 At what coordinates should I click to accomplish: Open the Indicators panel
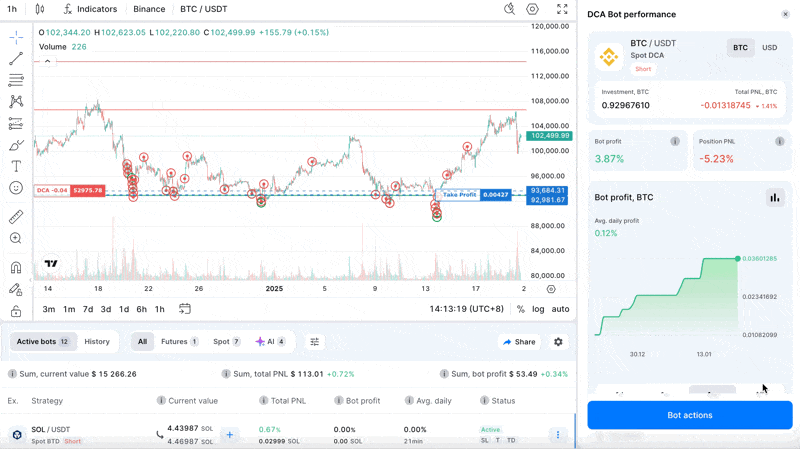(89, 9)
